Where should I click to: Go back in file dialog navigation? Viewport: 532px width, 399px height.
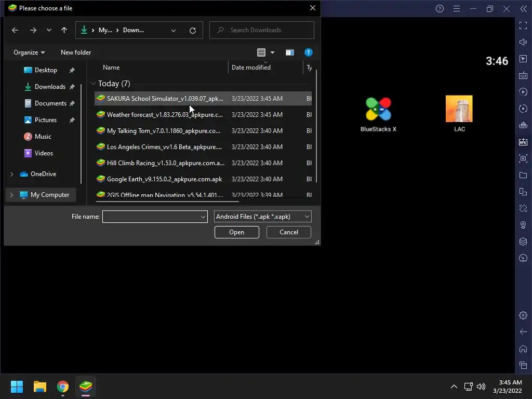pyautogui.click(x=15, y=30)
